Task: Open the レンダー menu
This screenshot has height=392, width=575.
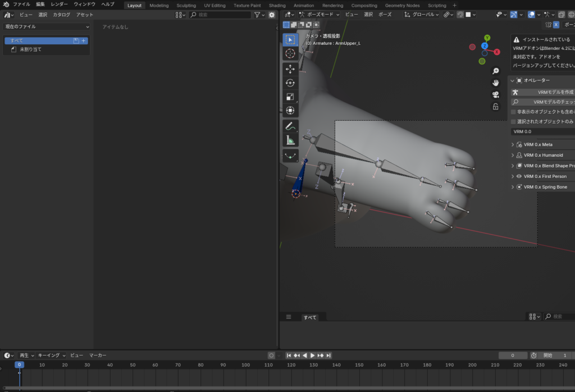Action: (59, 4)
